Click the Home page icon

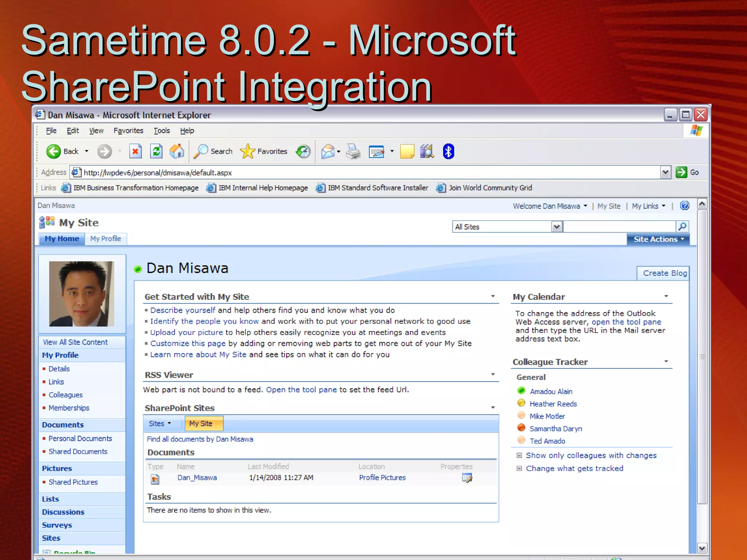177,151
